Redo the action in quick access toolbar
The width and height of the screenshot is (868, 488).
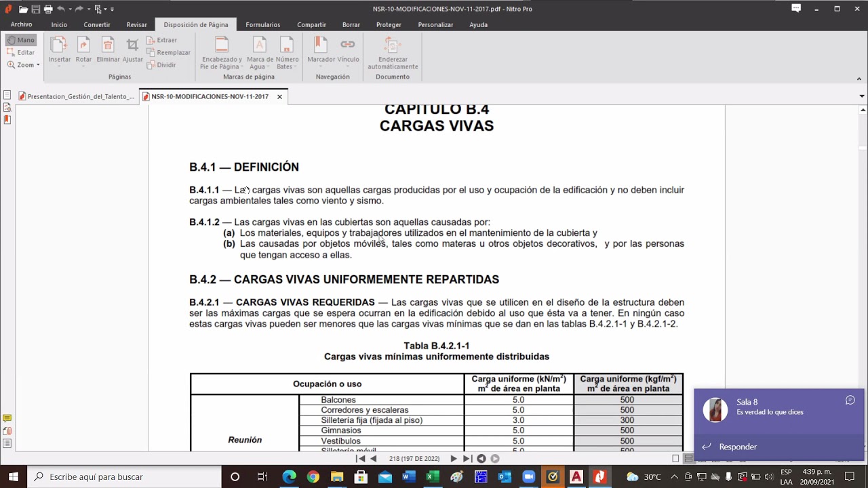click(80, 9)
